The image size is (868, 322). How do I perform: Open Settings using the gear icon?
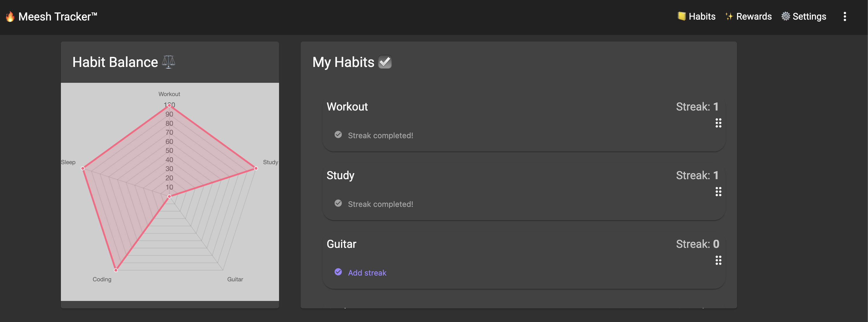click(x=785, y=16)
